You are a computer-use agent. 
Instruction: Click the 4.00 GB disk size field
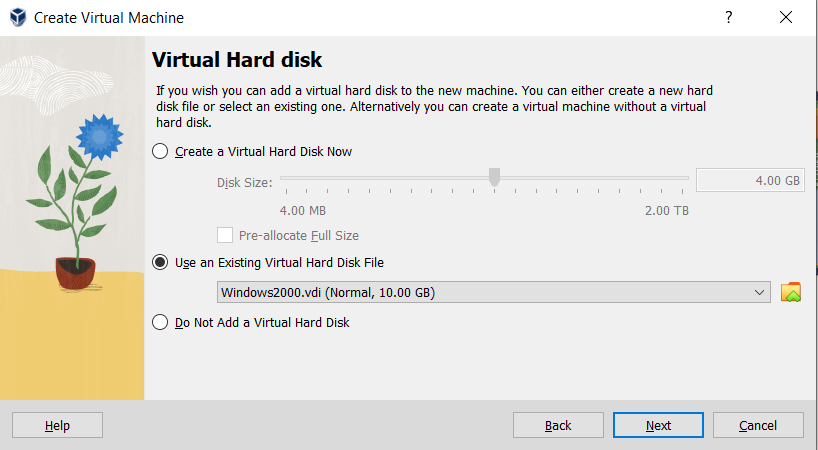(750, 181)
